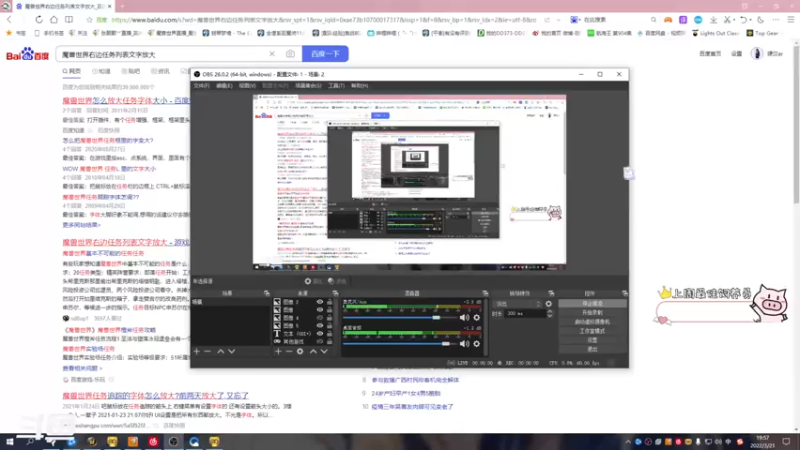The image size is (800, 450).
Task: Toggle browser night mode moon icon
Action: (761, 20)
